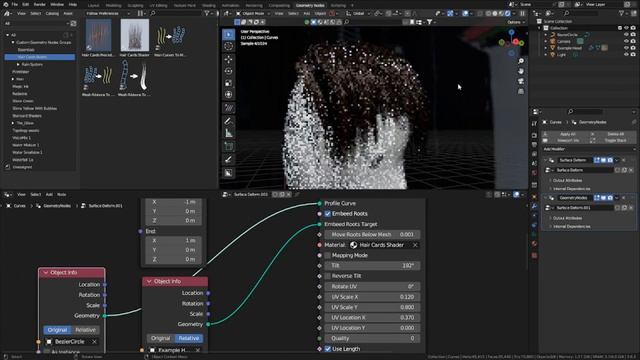
Task: Open the Window menu
Action: (57, 4)
